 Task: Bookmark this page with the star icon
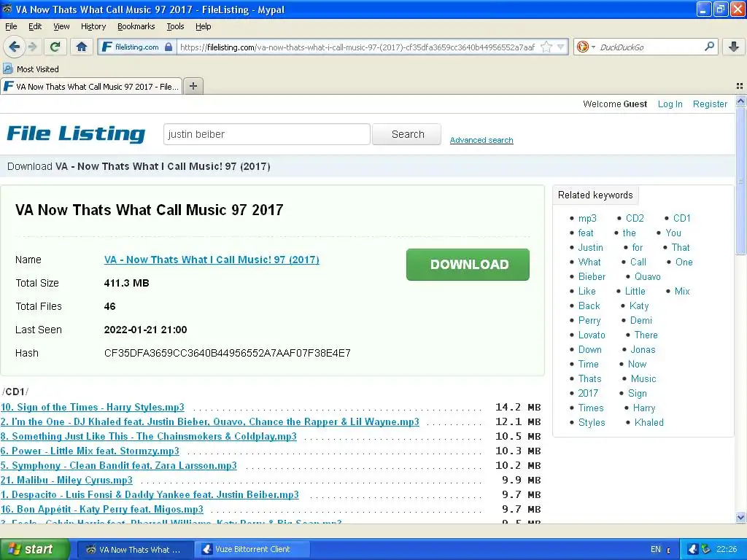click(546, 47)
